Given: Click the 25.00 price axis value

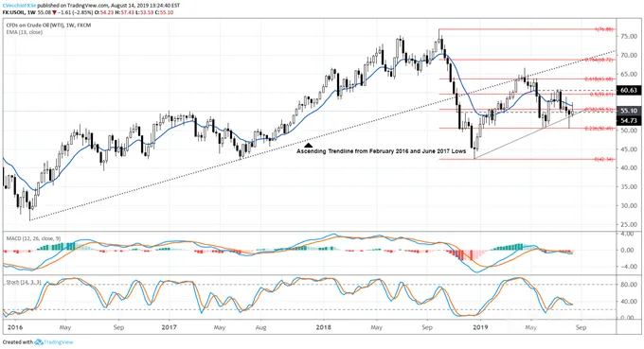Looking at the screenshot, I should [x=629, y=225].
